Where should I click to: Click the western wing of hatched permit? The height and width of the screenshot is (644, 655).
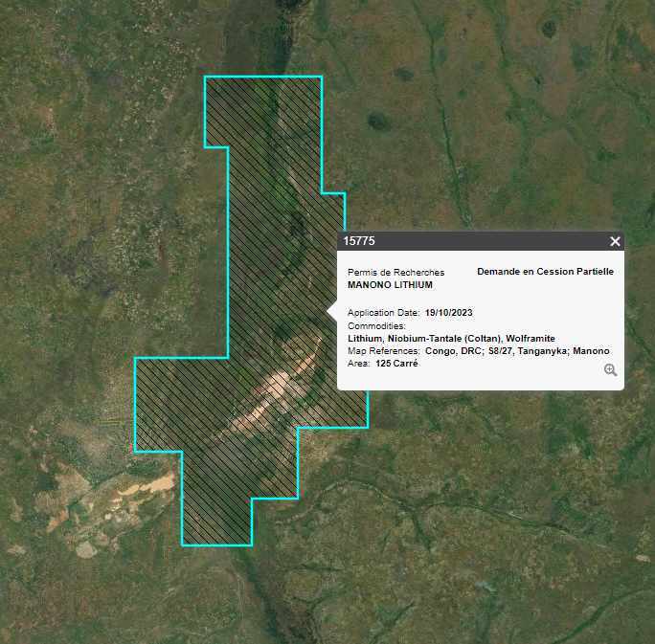tap(163, 402)
